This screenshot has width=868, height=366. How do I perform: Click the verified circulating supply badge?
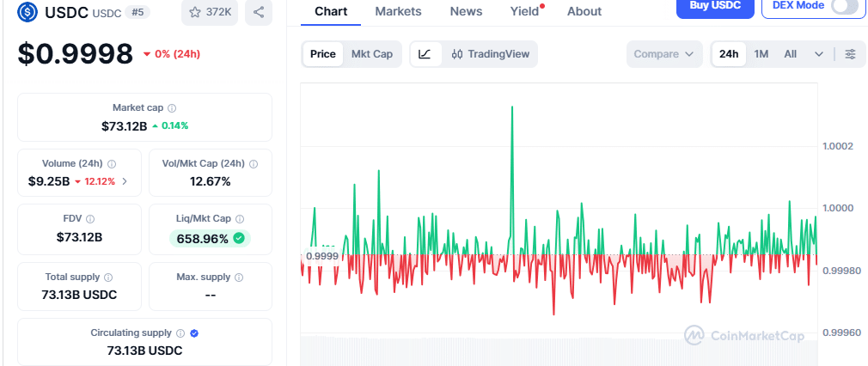pos(194,333)
